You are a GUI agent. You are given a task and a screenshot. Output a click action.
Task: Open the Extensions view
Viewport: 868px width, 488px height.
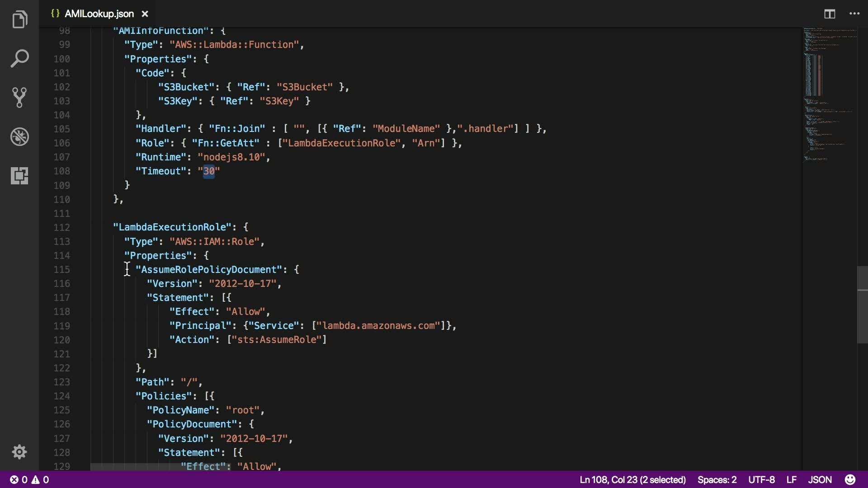19,175
